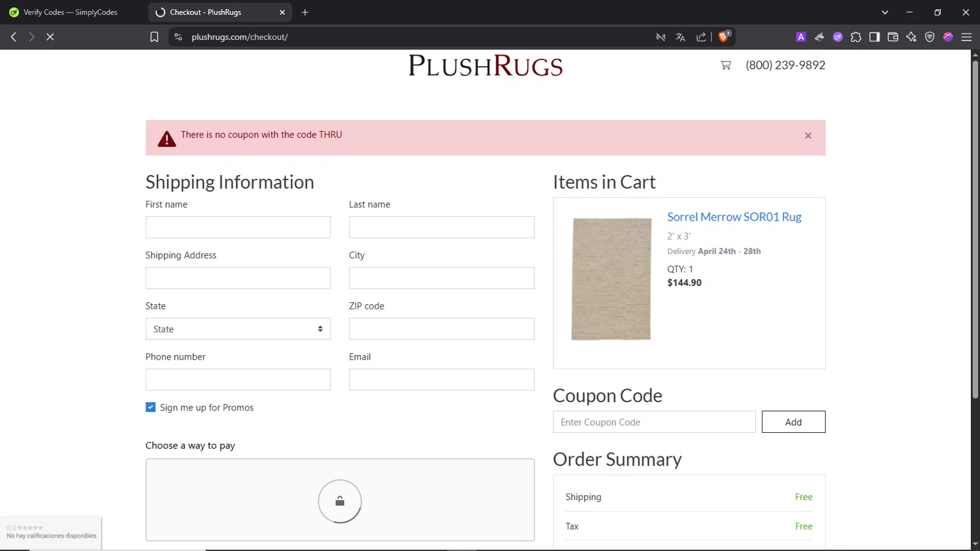Dismiss the coupon error alert

click(808, 136)
